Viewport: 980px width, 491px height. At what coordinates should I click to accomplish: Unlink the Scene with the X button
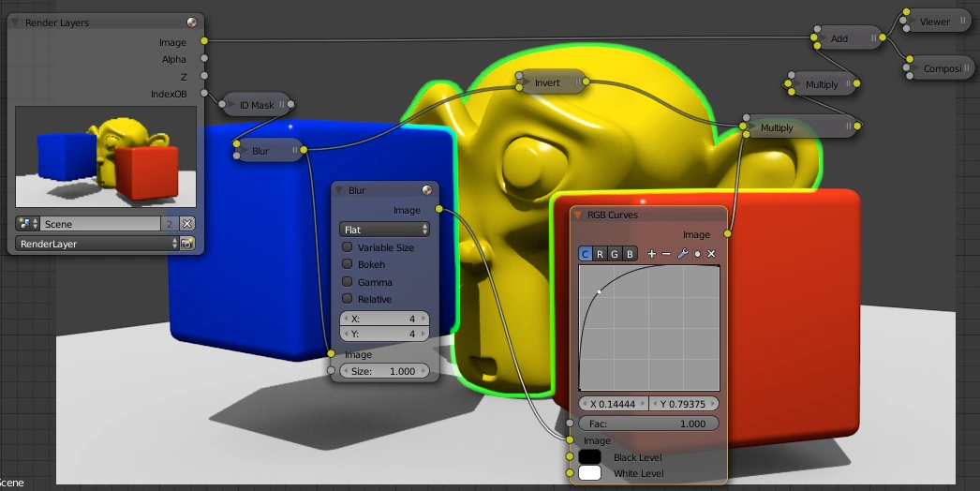coord(187,224)
